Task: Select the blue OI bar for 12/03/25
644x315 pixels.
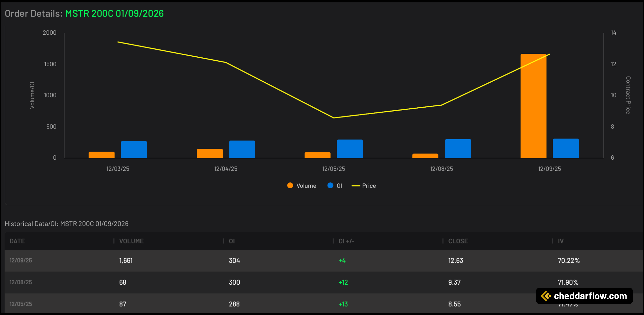Action: point(134,149)
